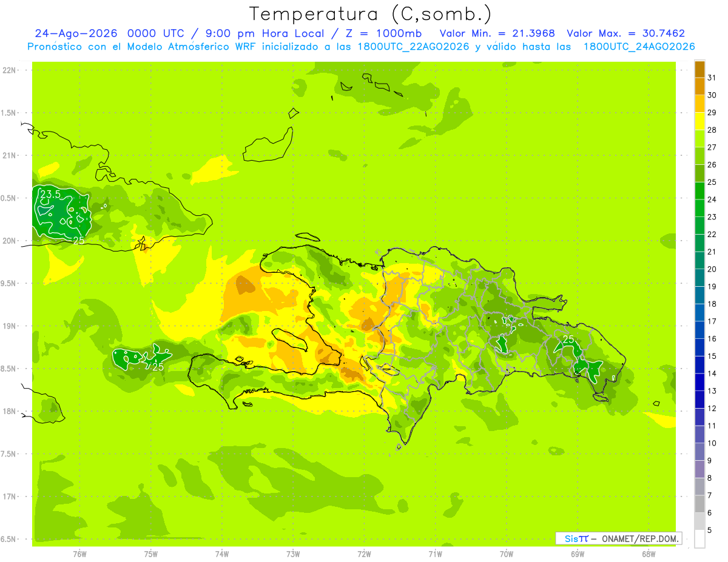Click the '22N' latitude label
Screen dimensions: 728x562
[x=10, y=70]
